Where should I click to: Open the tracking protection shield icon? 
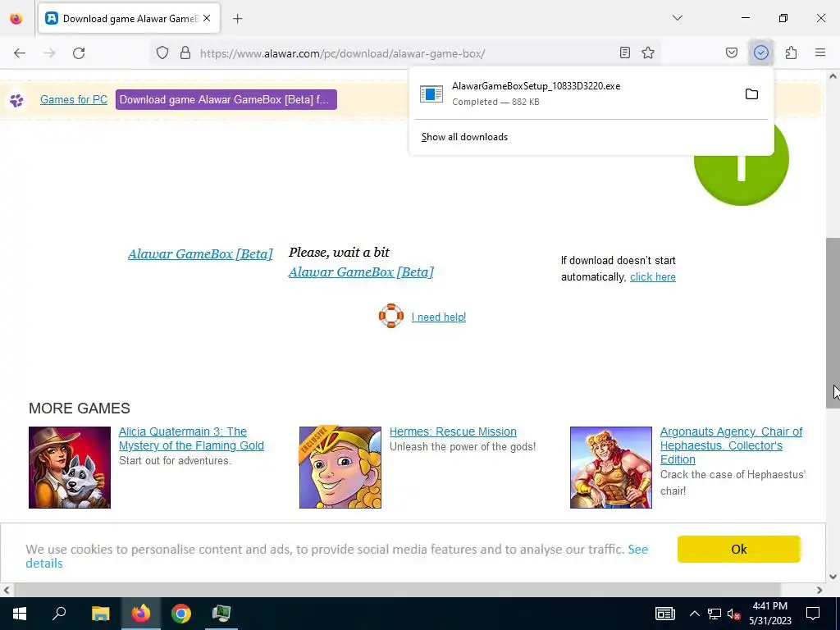162,53
